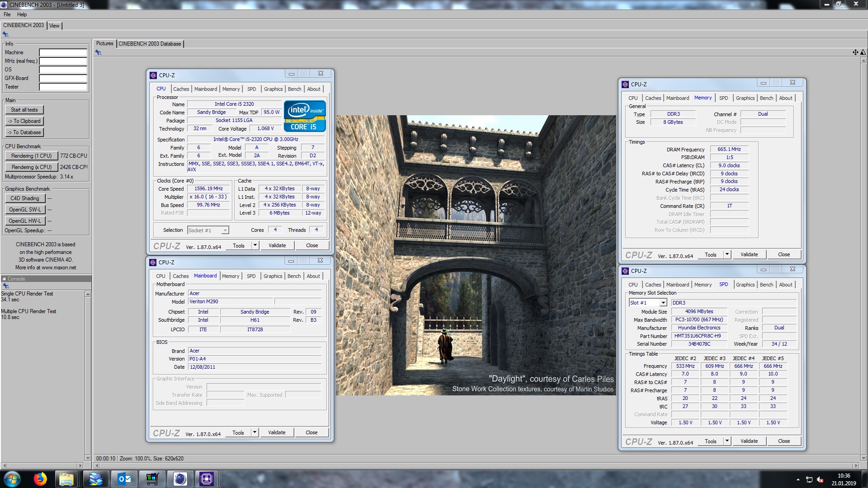Click Validate in the CPU-tab CPU-Z window

277,245
